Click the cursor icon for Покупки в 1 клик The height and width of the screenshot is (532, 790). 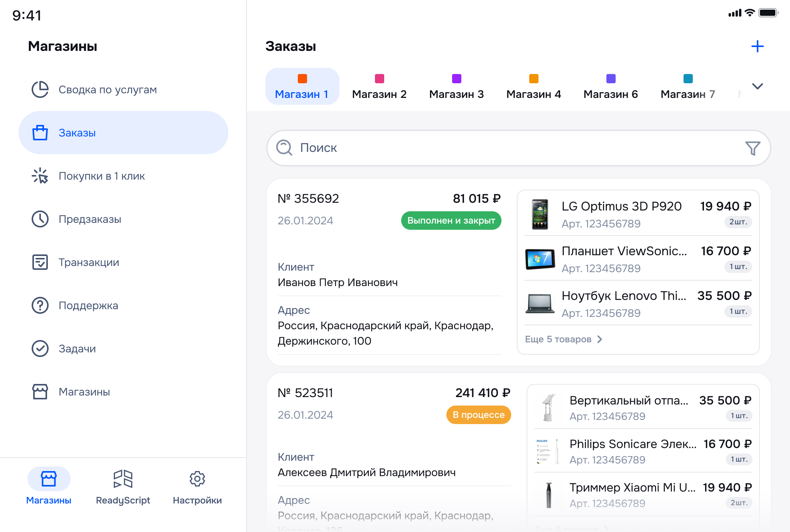pos(40,176)
